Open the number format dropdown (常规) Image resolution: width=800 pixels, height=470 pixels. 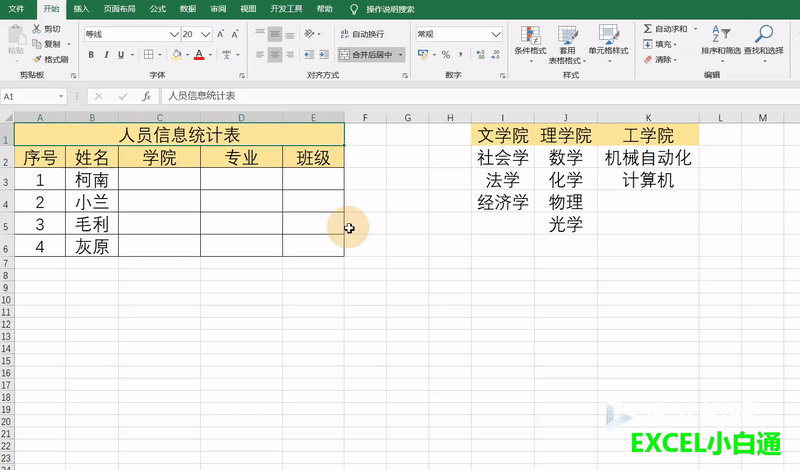[x=495, y=34]
